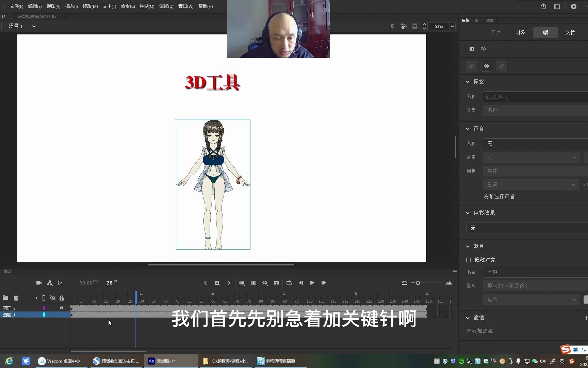
Task: Open the 文件(F) menu
Action: (x=16, y=6)
